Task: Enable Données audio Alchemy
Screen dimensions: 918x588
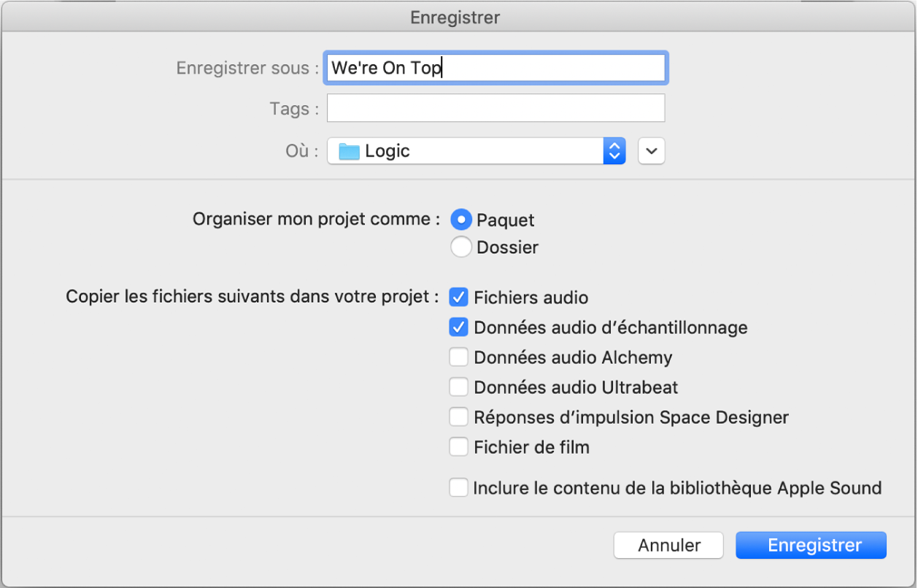Action: (x=458, y=357)
